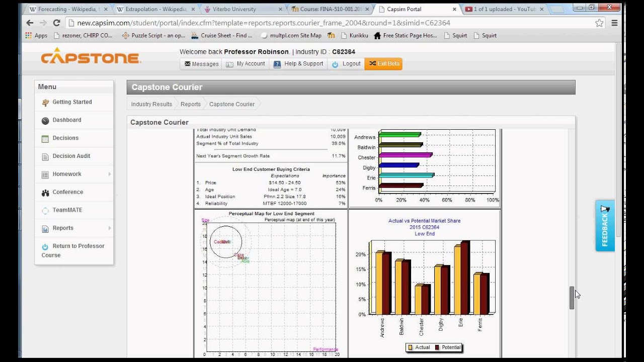This screenshot has height=362, width=644.
Task: Click the Decisions sheet icon
Action: [45, 138]
